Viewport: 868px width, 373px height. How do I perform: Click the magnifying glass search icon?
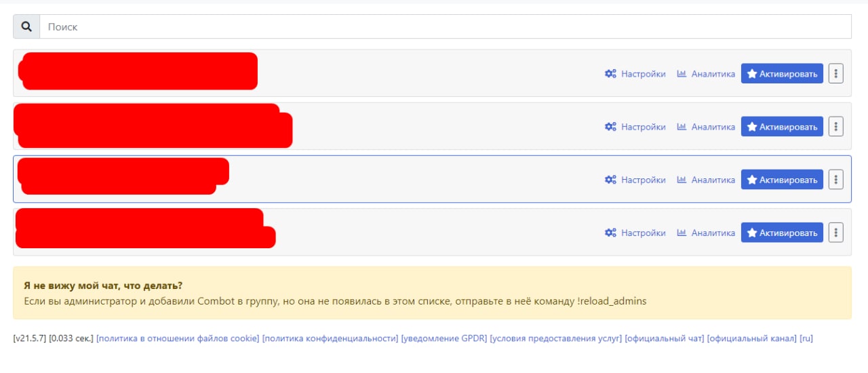click(x=26, y=27)
